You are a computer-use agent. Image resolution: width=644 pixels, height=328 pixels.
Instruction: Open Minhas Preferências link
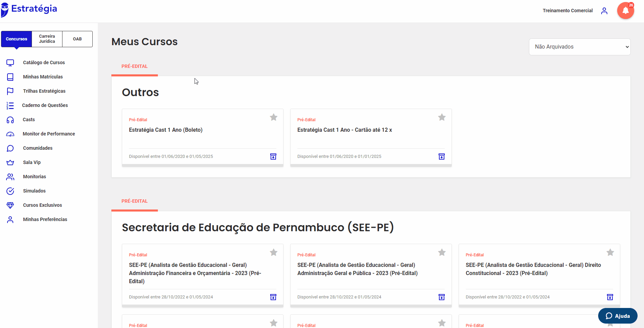point(45,220)
